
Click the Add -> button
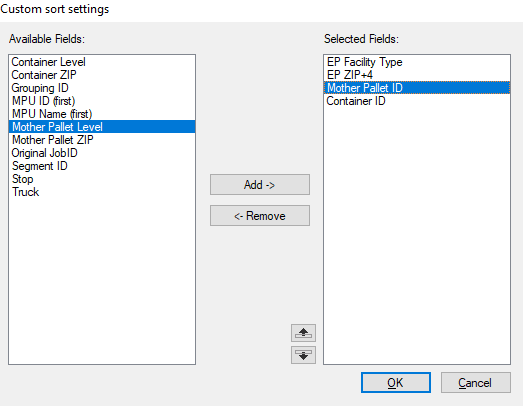tap(260, 184)
